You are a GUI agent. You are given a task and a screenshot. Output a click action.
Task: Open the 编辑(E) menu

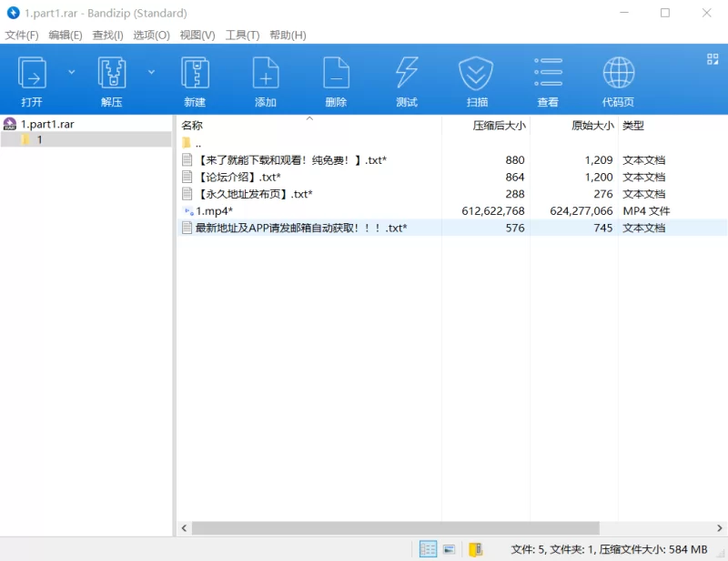(x=66, y=36)
